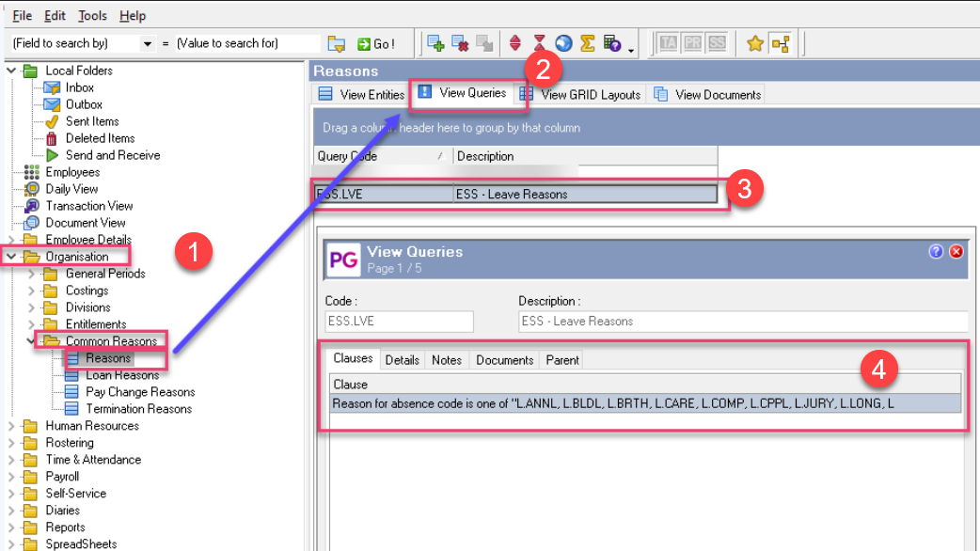Open the Tools menu
Screen dimensions: 980x551
(x=92, y=16)
